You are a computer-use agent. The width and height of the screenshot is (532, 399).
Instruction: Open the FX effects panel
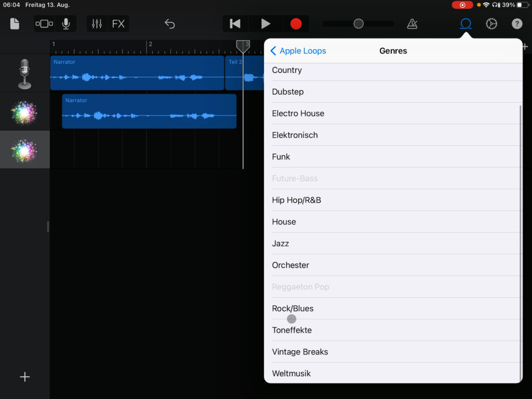(118, 24)
